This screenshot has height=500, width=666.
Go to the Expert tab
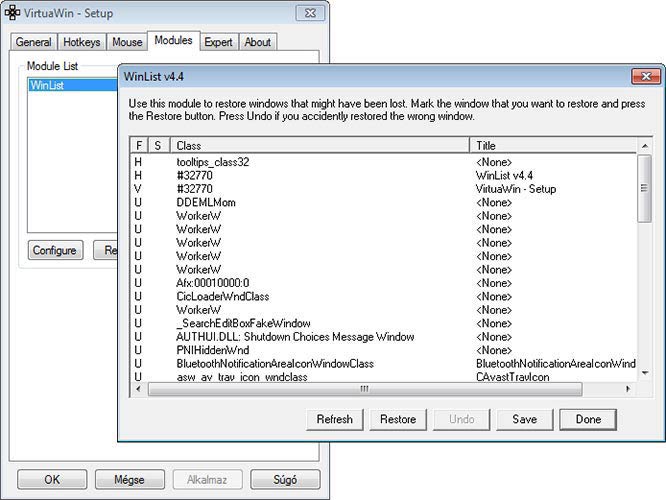point(218,42)
